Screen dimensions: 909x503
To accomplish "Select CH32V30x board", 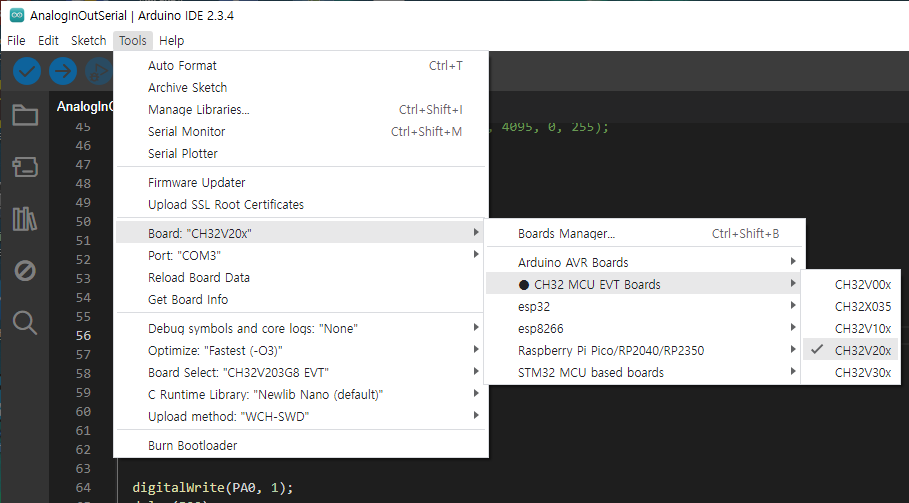I will coord(850,373).
